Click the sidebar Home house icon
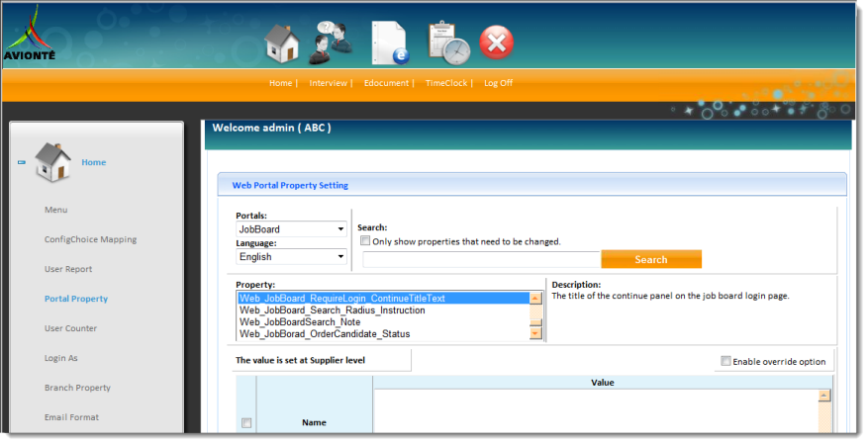 click(52, 162)
